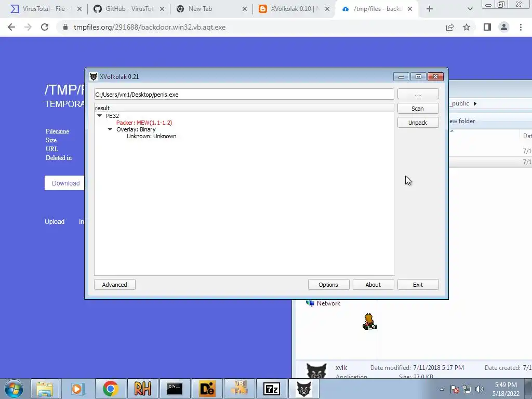The width and height of the screenshot is (532, 399).
Task: Close the GitHub tab
Action: pos(162,9)
